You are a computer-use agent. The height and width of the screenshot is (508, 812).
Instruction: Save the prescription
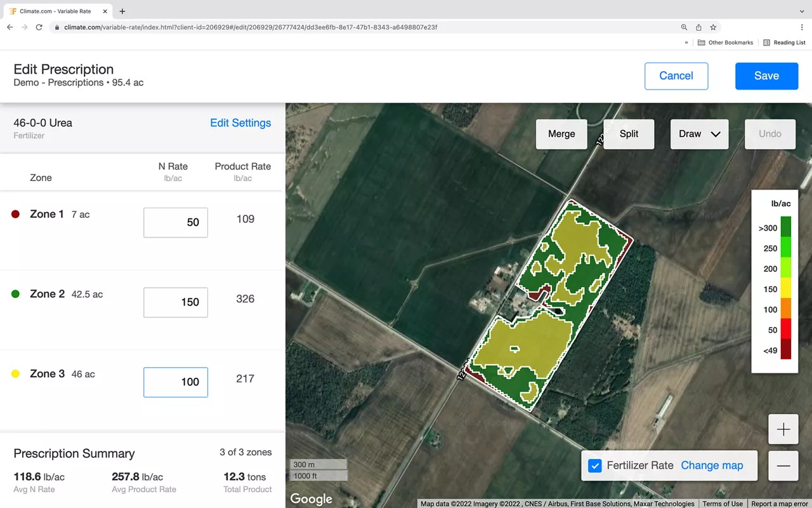pyautogui.click(x=766, y=76)
